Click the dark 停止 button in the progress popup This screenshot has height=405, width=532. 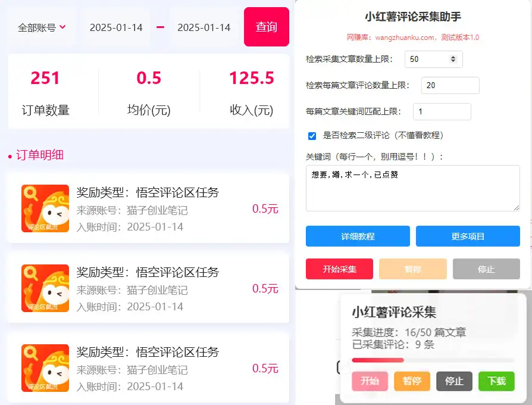pos(454,381)
